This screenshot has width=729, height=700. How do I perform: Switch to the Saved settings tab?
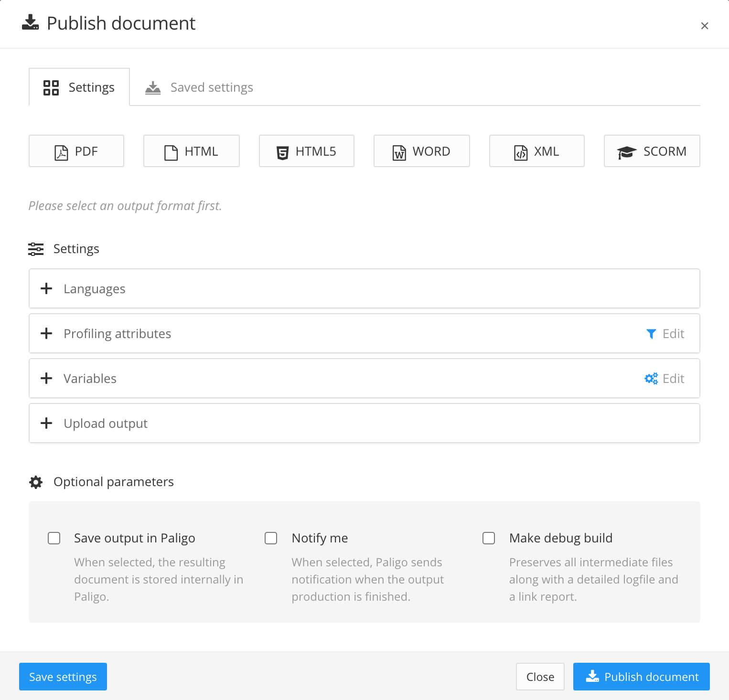pyautogui.click(x=211, y=87)
